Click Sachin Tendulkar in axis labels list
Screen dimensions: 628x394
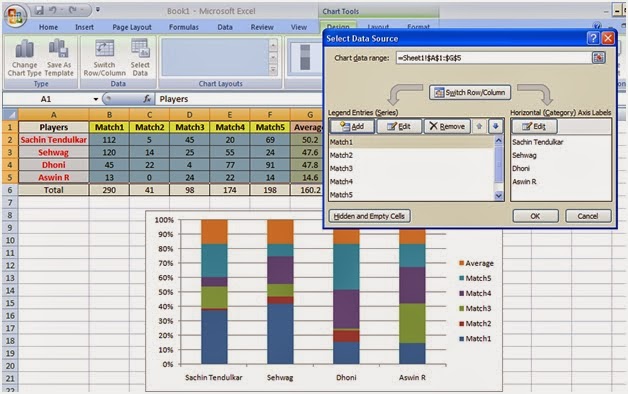[x=538, y=142]
